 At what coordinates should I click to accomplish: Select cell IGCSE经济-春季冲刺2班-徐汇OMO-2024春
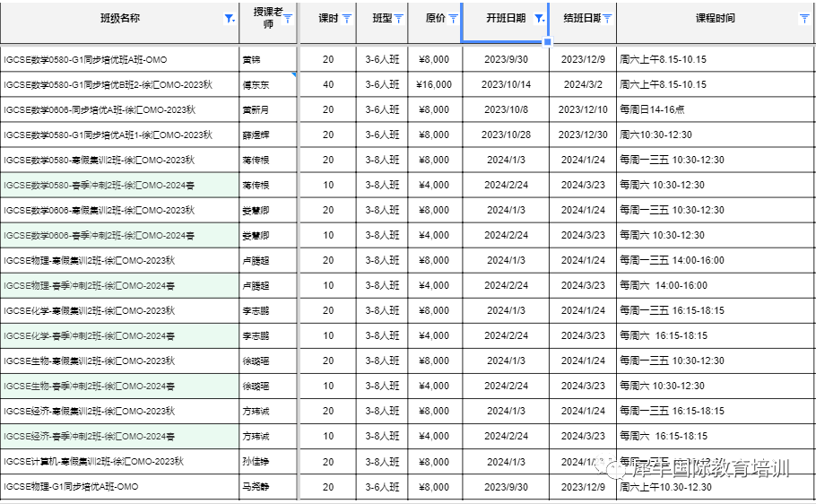(119, 437)
